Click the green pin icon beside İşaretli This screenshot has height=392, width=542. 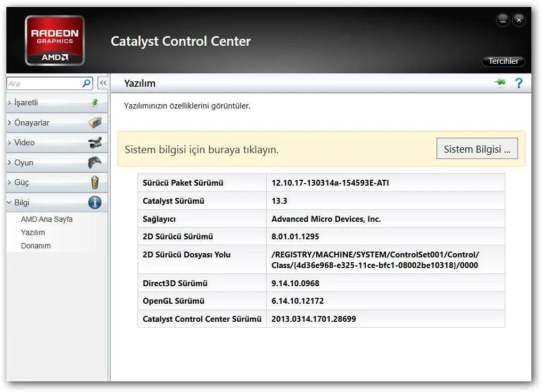[x=95, y=103]
